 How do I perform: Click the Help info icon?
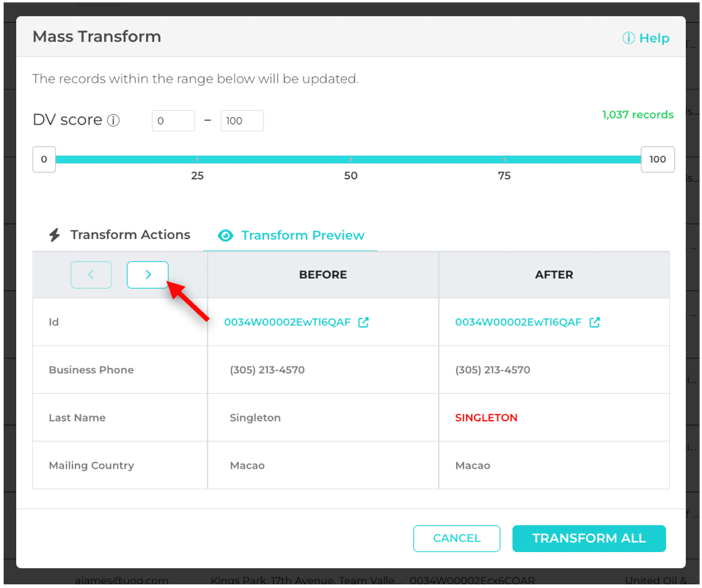click(628, 38)
